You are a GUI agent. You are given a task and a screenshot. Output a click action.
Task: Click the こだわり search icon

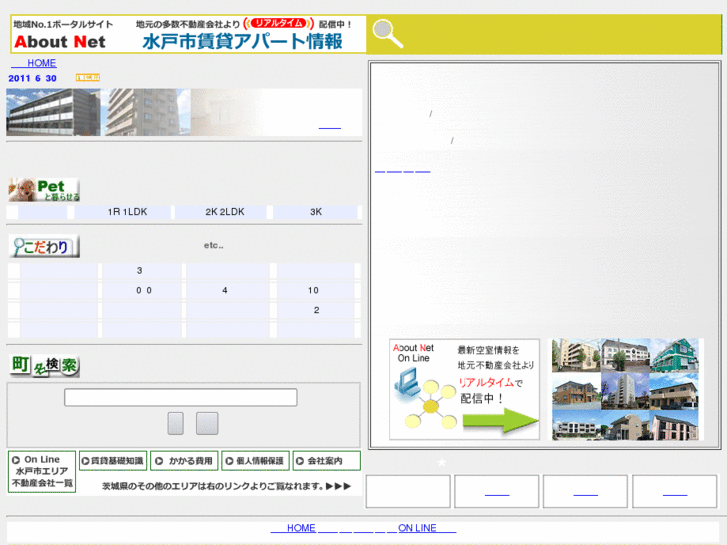[x=44, y=246]
